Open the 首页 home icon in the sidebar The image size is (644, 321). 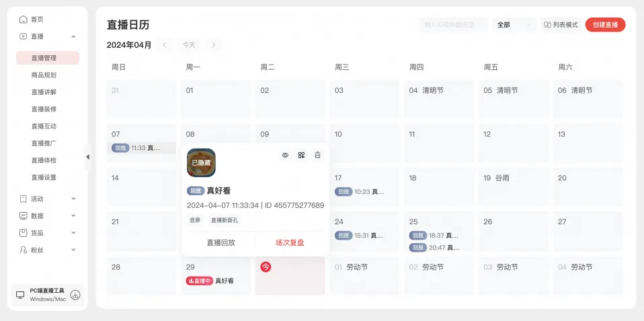click(24, 20)
